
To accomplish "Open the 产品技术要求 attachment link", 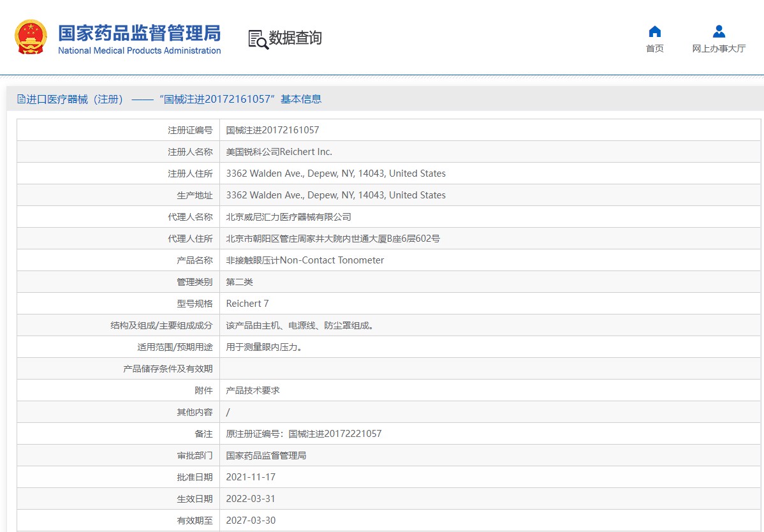I will tap(253, 390).
